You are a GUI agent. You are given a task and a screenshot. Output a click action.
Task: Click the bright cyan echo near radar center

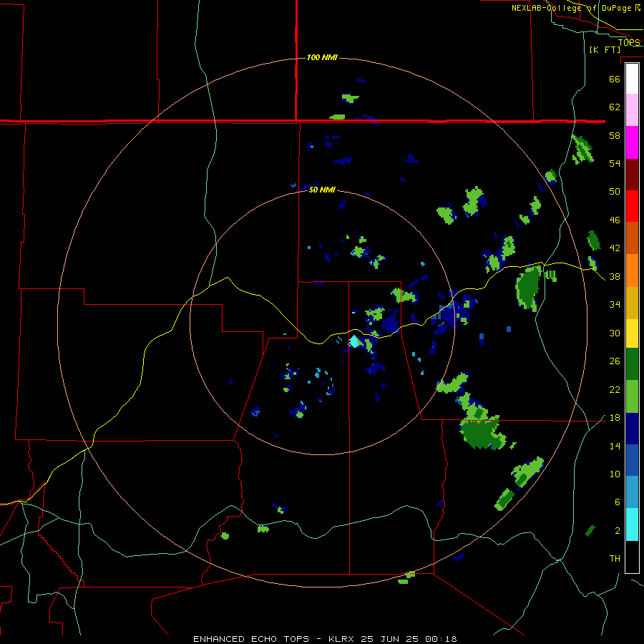(x=354, y=341)
